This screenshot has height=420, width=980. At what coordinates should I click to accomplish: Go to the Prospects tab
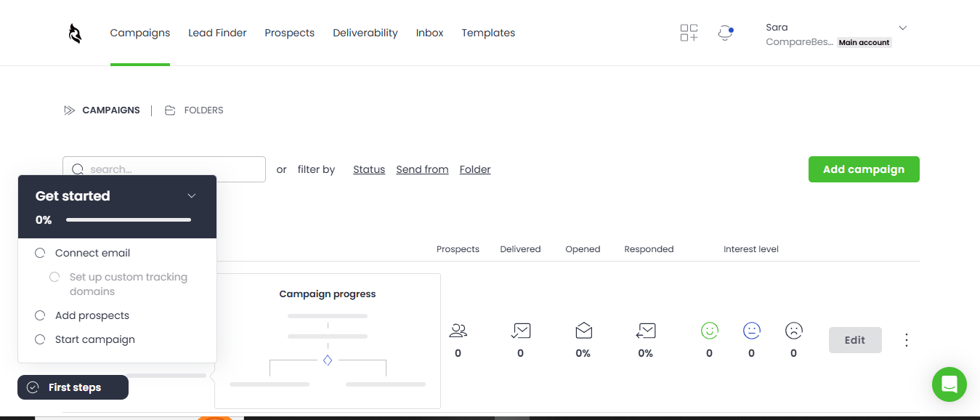289,33
